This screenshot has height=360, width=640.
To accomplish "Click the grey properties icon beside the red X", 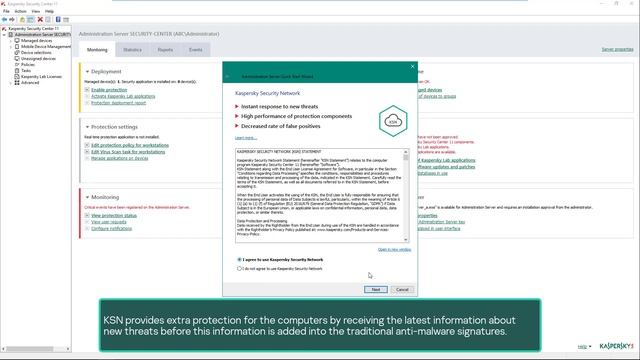I will click(x=48, y=19).
